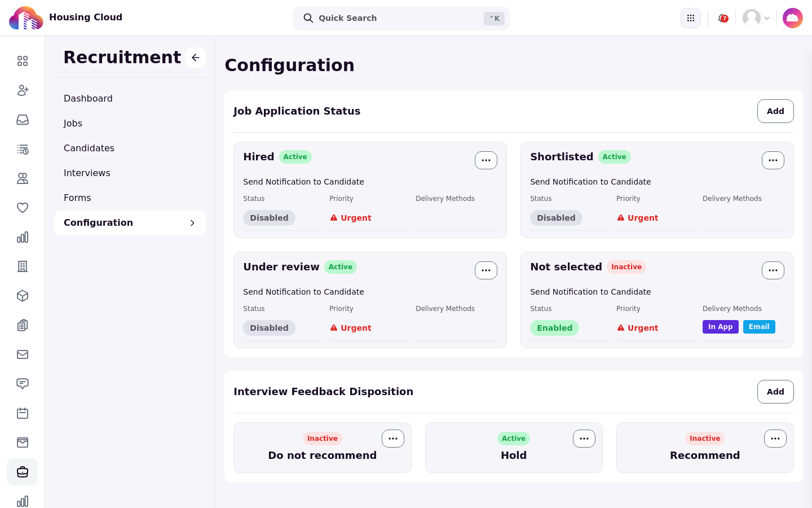Add a new Interview Feedback Disposition
This screenshot has height=508, width=812.
[775, 392]
